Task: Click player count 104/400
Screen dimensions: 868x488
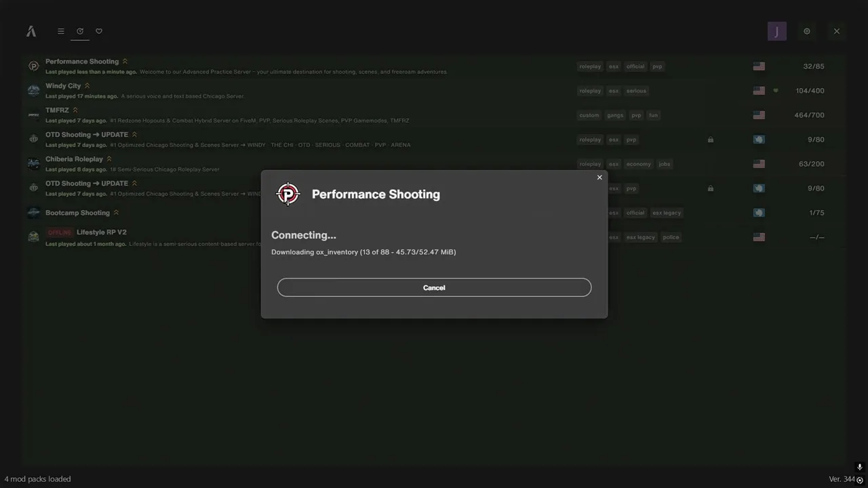Action: coord(810,91)
